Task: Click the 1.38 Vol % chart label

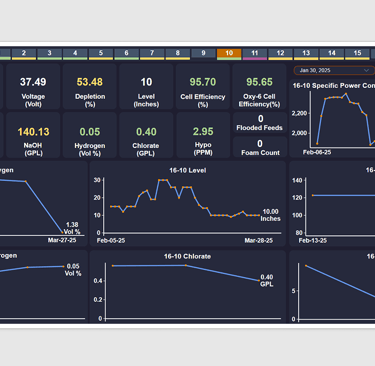Action: point(72,228)
